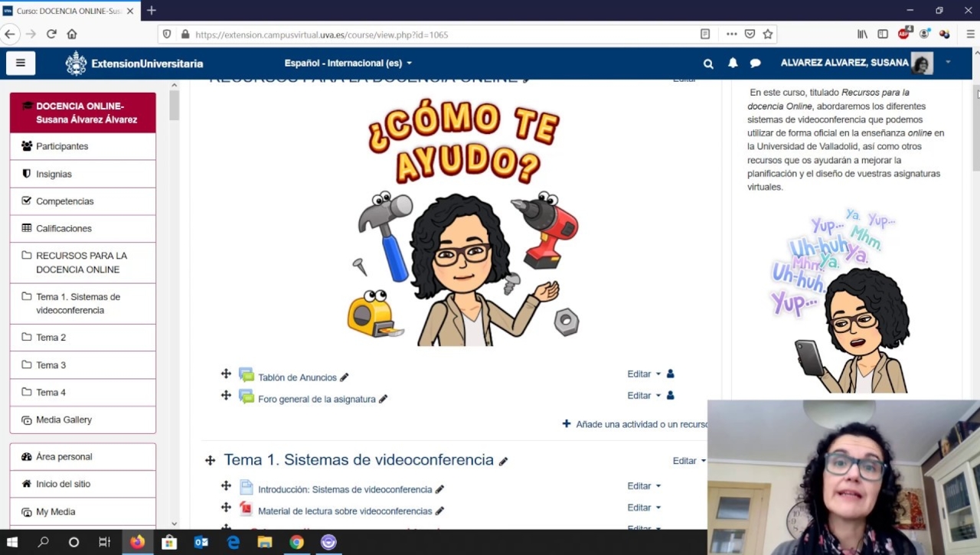
Task: Open Calificaciones in the side menu
Action: (83, 228)
